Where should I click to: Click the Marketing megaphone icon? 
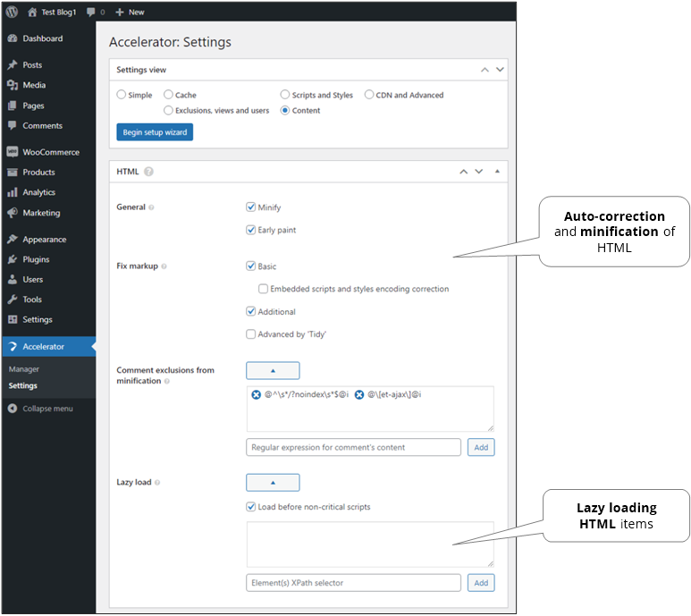coord(13,213)
